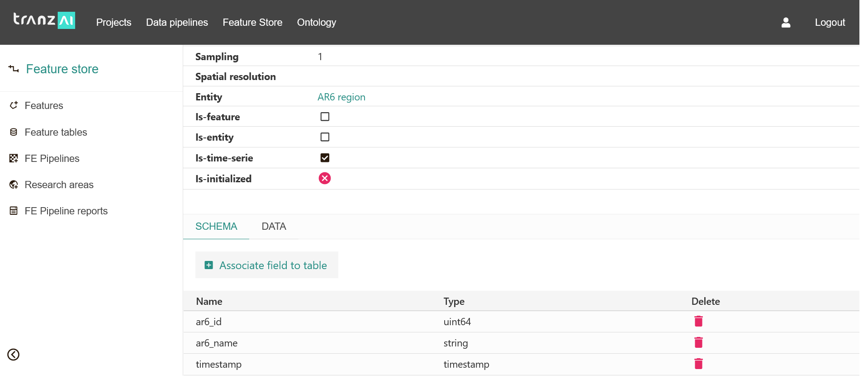The height and width of the screenshot is (379, 868).
Task: Click the Is-initialized label
Action: [223, 179]
